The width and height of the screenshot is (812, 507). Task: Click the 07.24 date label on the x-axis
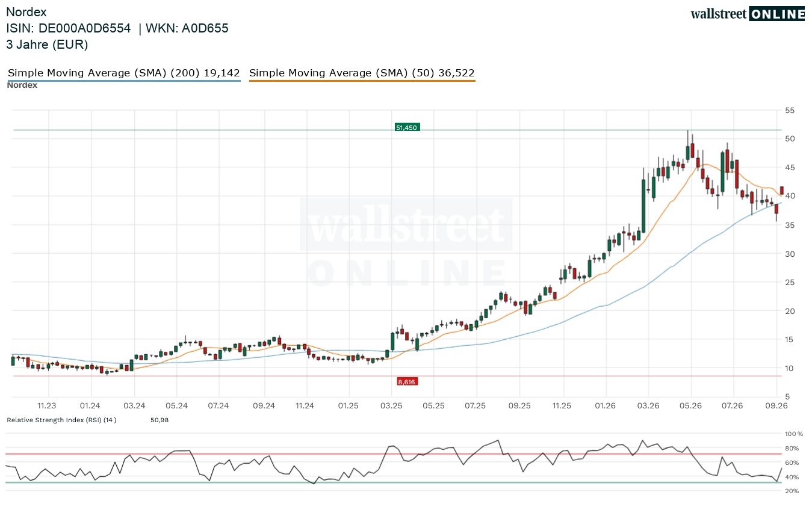219,406
